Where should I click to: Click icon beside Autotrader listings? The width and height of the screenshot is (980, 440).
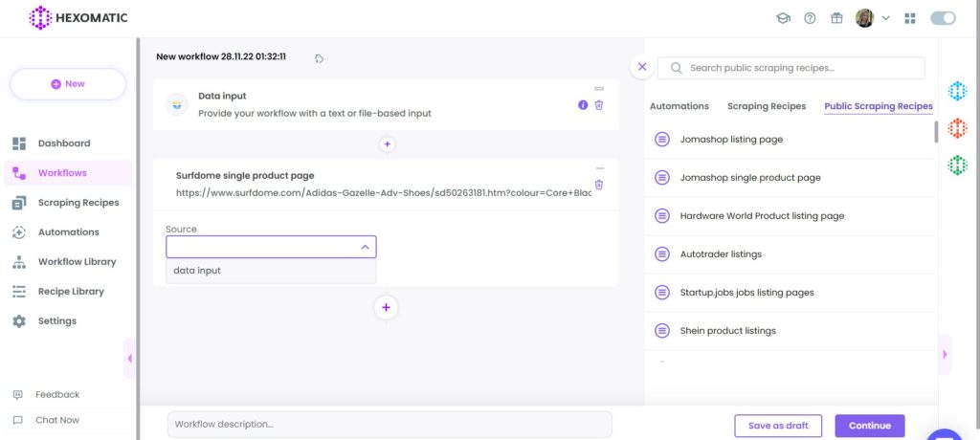tap(662, 254)
